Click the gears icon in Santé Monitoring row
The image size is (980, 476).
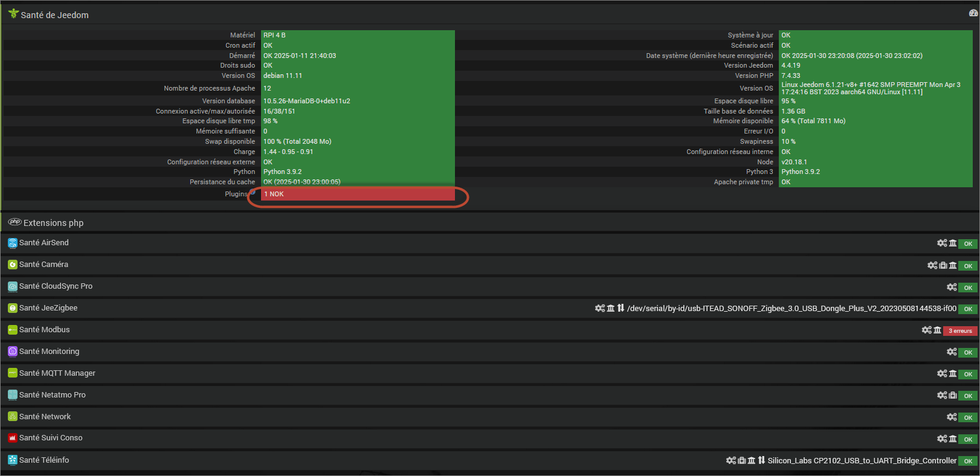(952, 352)
